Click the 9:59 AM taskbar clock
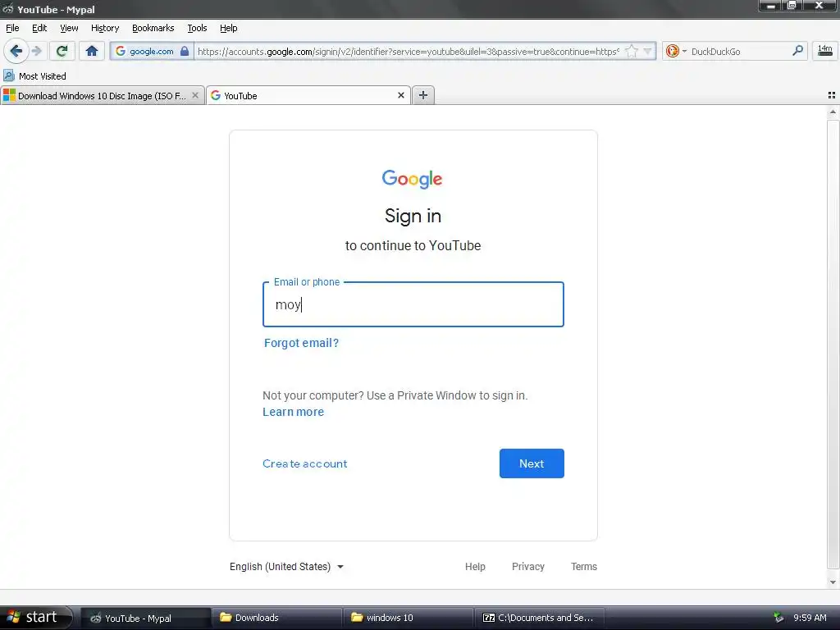 (x=810, y=618)
